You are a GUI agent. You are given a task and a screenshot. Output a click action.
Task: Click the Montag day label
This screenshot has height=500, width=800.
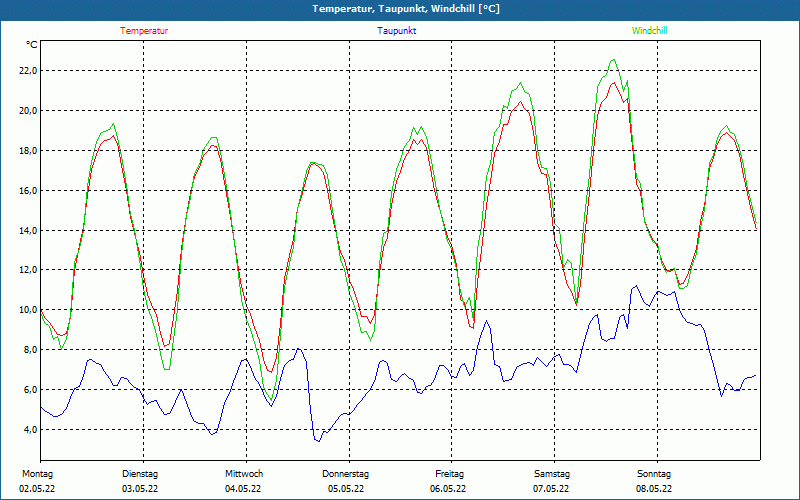click(37, 474)
